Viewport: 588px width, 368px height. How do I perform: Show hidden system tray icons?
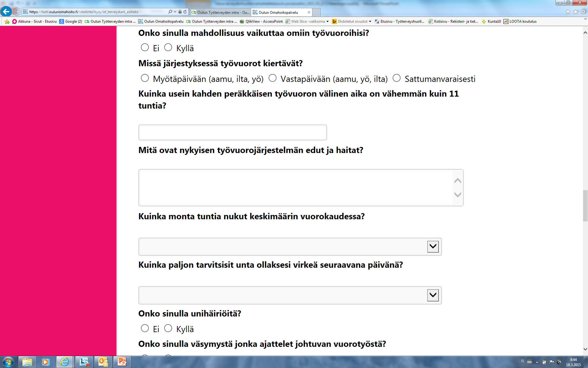[x=537, y=362]
